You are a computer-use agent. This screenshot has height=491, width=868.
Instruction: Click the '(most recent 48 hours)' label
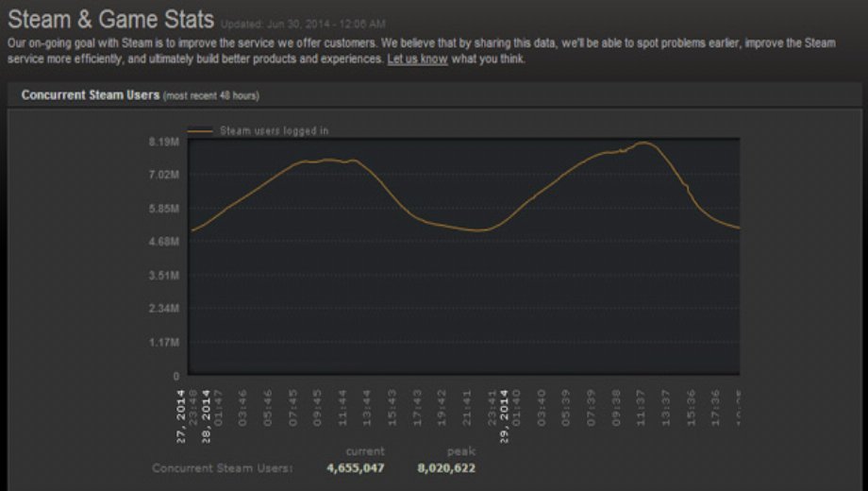tap(211, 96)
